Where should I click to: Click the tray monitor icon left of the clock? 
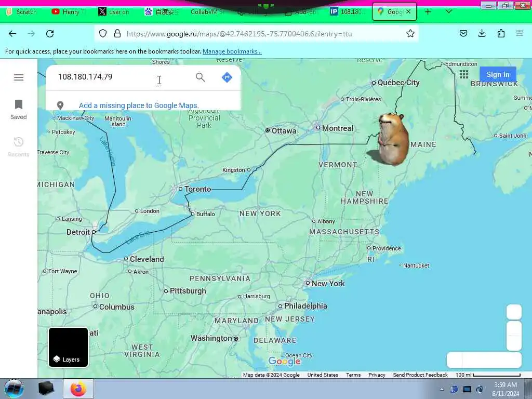(467, 389)
